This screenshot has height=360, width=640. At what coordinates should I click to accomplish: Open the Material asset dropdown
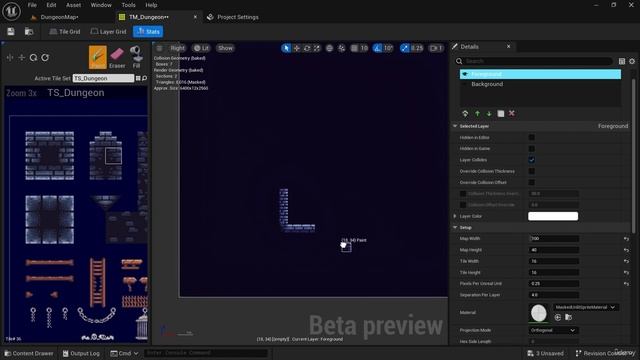tap(586, 307)
